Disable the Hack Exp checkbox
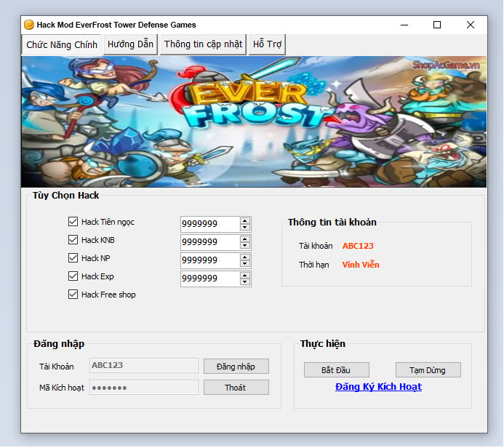The width and height of the screenshot is (504, 448). pyautogui.click(x=73, y=276)
